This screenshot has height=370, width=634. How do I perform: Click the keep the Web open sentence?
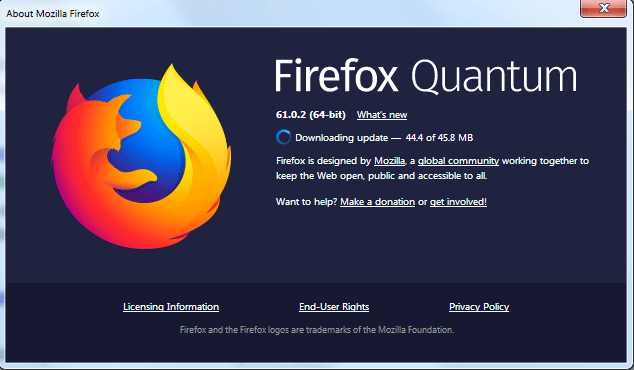382,176
